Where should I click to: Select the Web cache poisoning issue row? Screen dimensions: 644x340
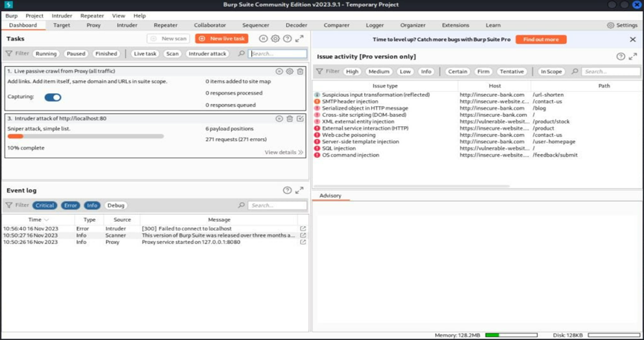click(x=478, y=135)
